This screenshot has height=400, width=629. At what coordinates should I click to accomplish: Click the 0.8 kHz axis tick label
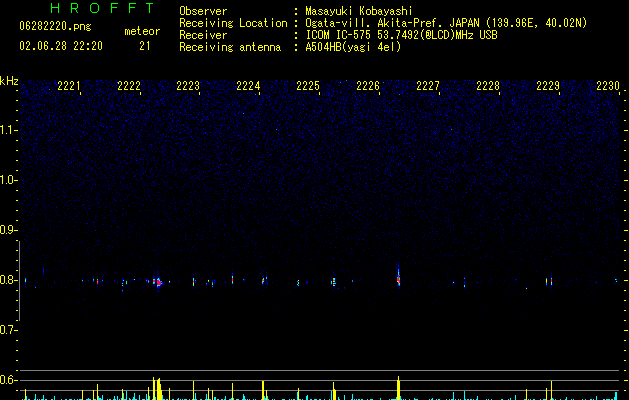coord(9,280)
